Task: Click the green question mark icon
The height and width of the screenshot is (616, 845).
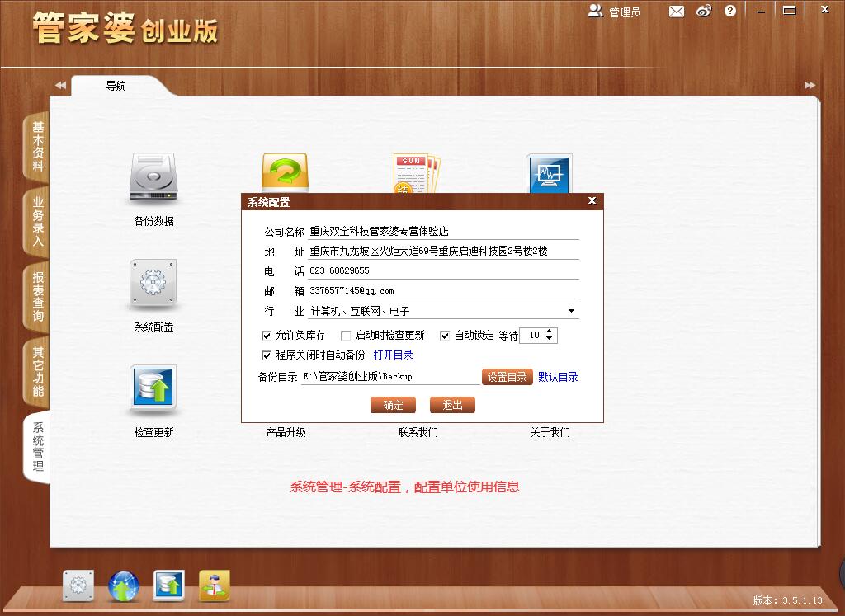Action: tap(285, 173)
